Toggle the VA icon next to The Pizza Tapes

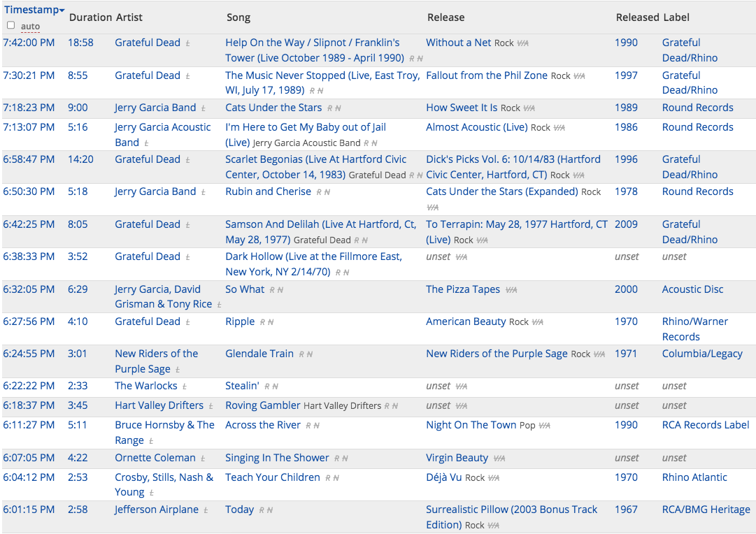point(511,290)
